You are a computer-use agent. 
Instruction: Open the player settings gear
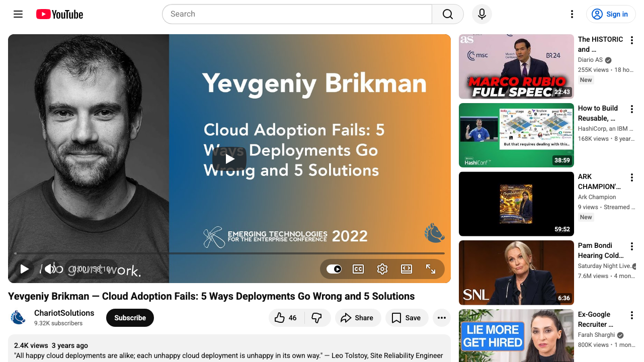(x=382, y=269)
